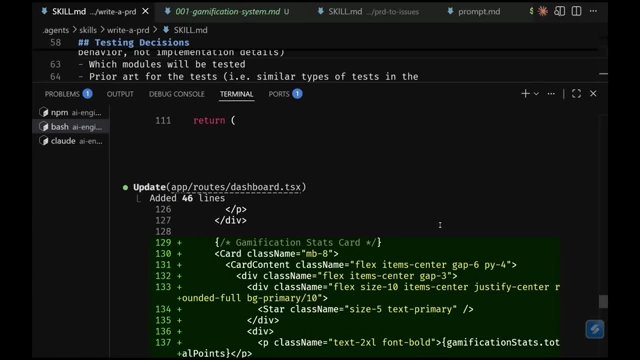
Task: Open terminal panel more actions ellipsis
Action: pos(551,94)
